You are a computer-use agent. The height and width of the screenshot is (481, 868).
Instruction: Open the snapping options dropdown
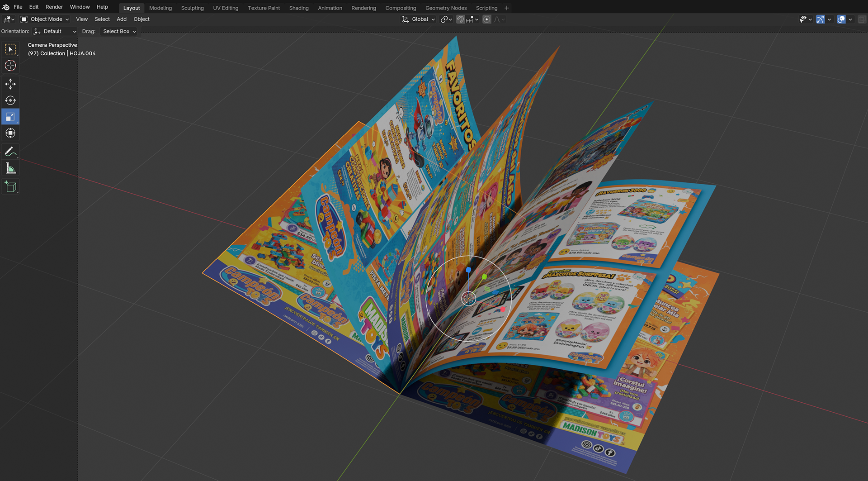pyautogui.click(x=472, y=19)
